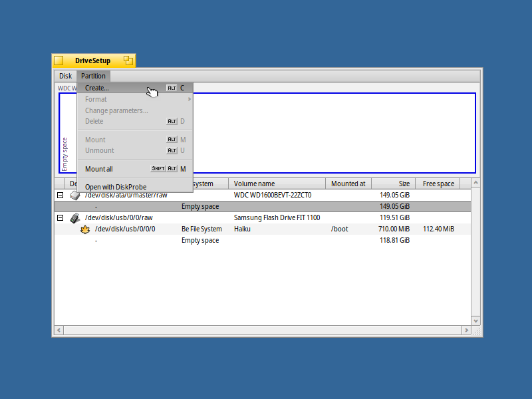Click the 112.40 MiB free space value
This screenshot has width=532, height=399.
tap(438, 229)
